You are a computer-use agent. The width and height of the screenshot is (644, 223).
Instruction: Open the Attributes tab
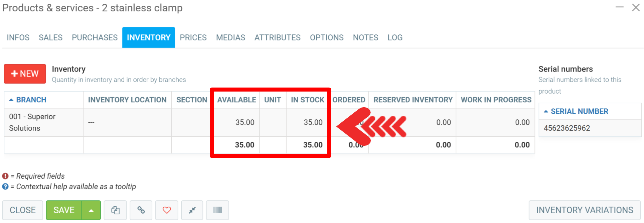pyautogui.click(x=277, y=37)
